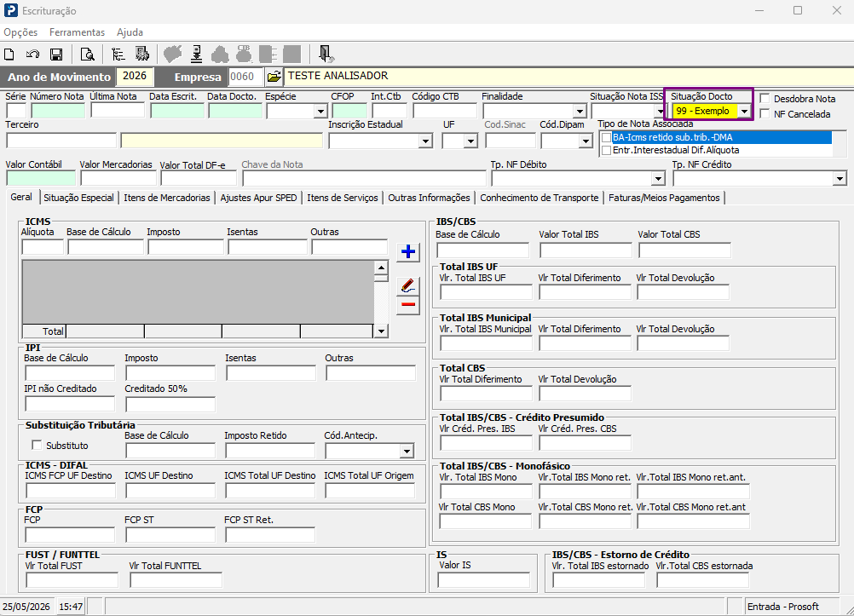
Task: Click the ICMS grid scrollbar down arrow
Action: (x=381, y=331)
